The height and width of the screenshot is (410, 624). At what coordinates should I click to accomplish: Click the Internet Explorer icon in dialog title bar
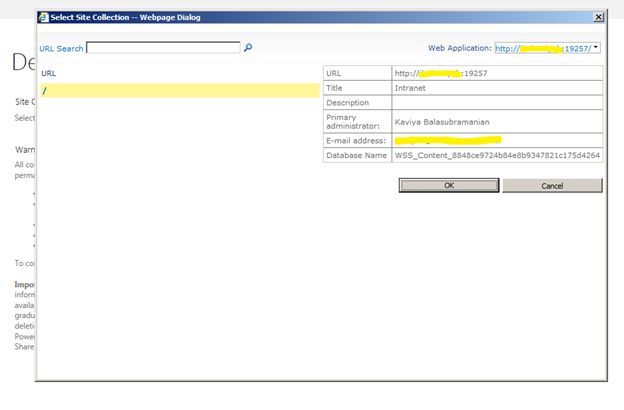[x=43, y=17]
